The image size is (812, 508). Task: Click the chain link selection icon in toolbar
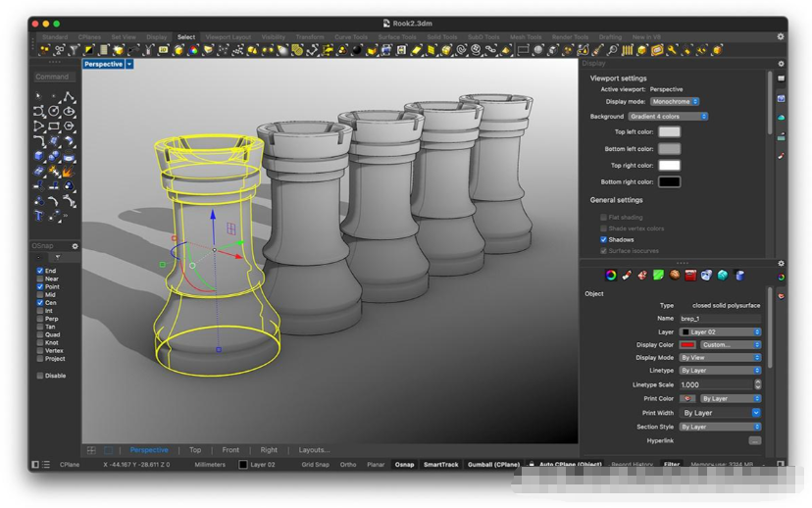pos(490,50)
